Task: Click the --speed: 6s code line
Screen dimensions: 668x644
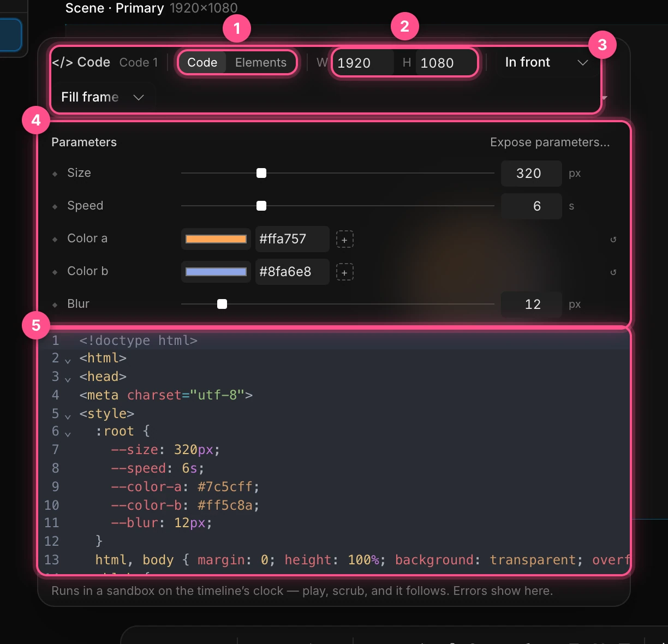Action: (x=157, y=468)
